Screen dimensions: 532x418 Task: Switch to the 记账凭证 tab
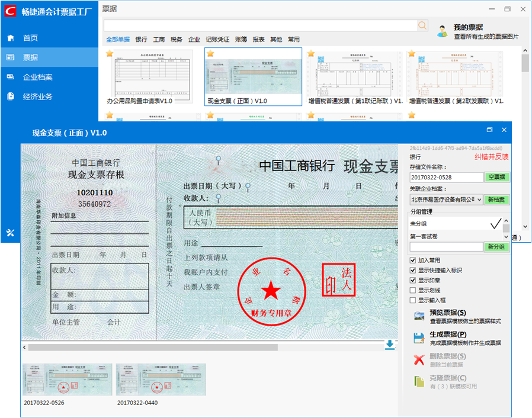(x=217, y=39)
